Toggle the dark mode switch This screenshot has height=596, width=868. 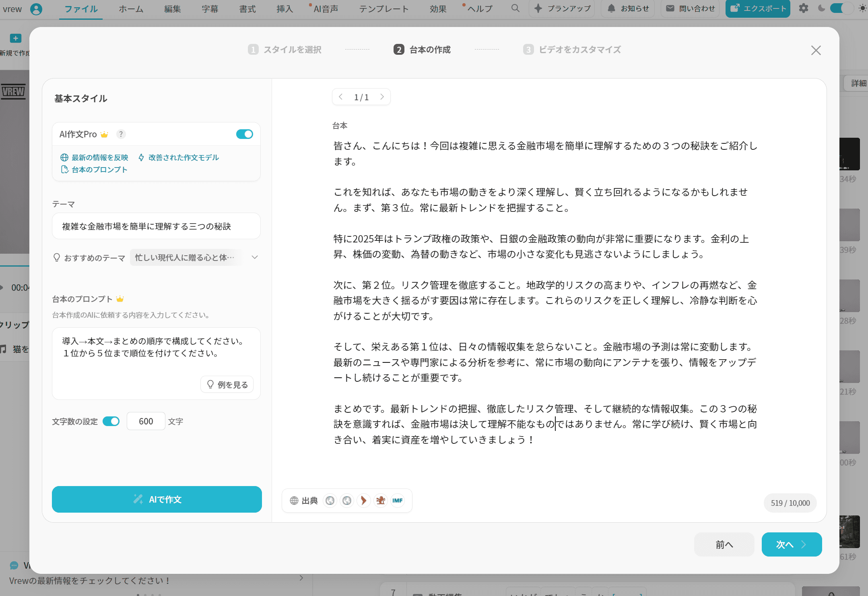(x=841, y=8)
